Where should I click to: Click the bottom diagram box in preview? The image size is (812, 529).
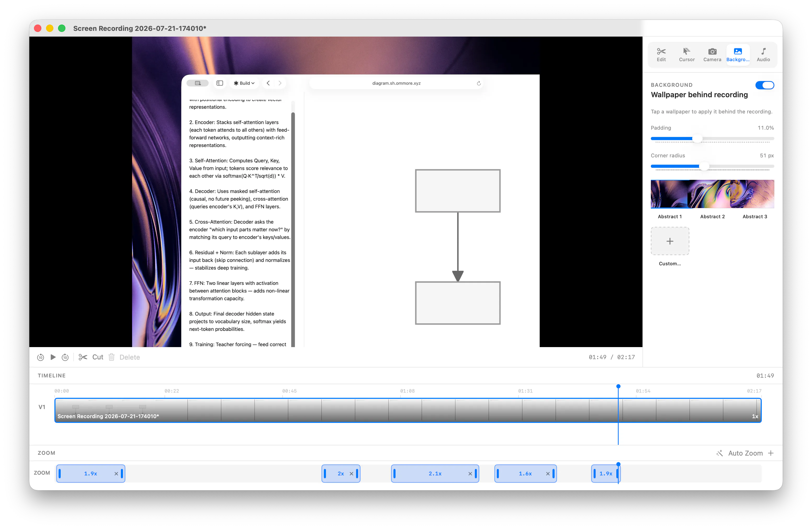[x=458, y=303]
